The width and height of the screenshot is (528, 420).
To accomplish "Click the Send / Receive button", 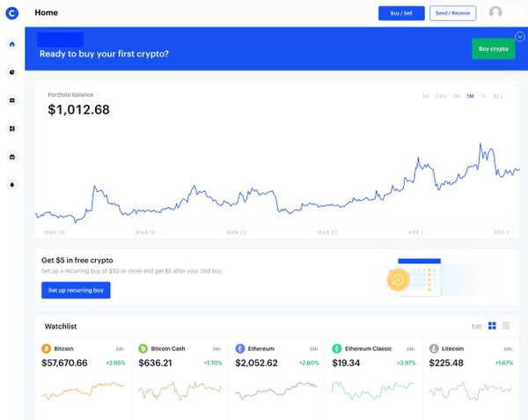I will [453, 13].
